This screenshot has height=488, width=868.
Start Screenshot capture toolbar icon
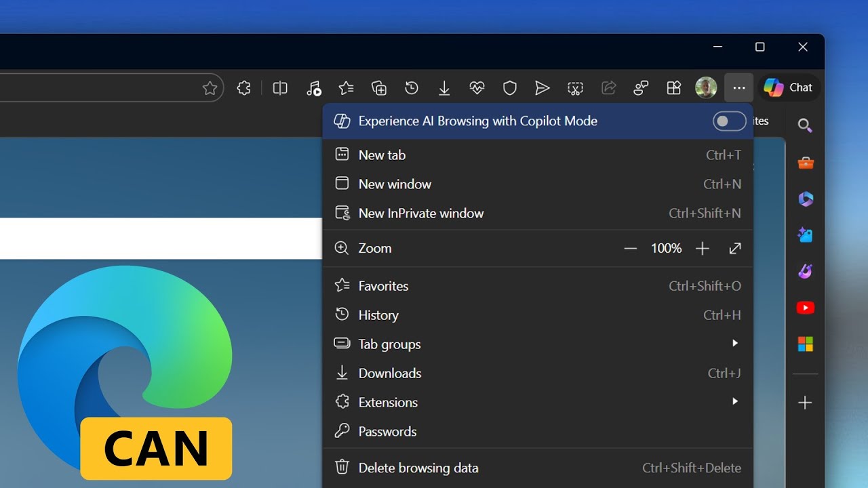point(575,88)
